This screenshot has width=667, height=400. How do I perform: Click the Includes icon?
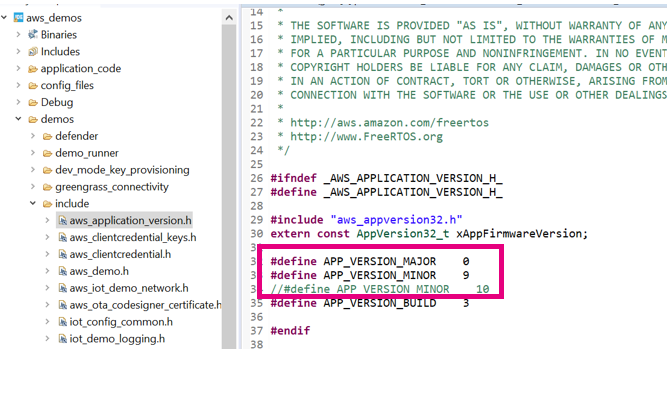point(33,51)
